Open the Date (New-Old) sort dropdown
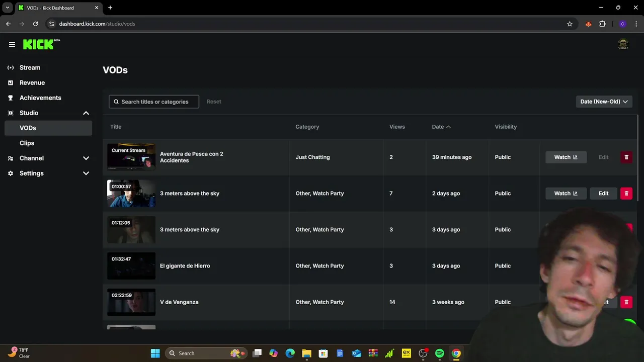This screenshot has width=644, height=362. tap(604, 102)
